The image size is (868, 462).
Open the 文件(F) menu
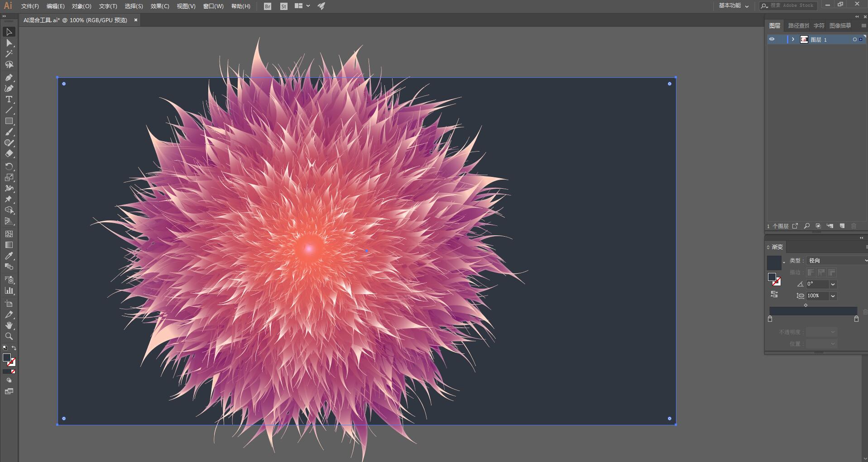tap(30, 6)
